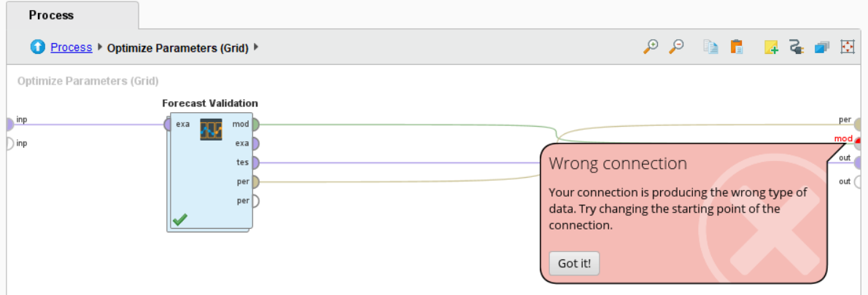
Task: Click the green checkmark on Forecast Validation
Action: (179, 219)
